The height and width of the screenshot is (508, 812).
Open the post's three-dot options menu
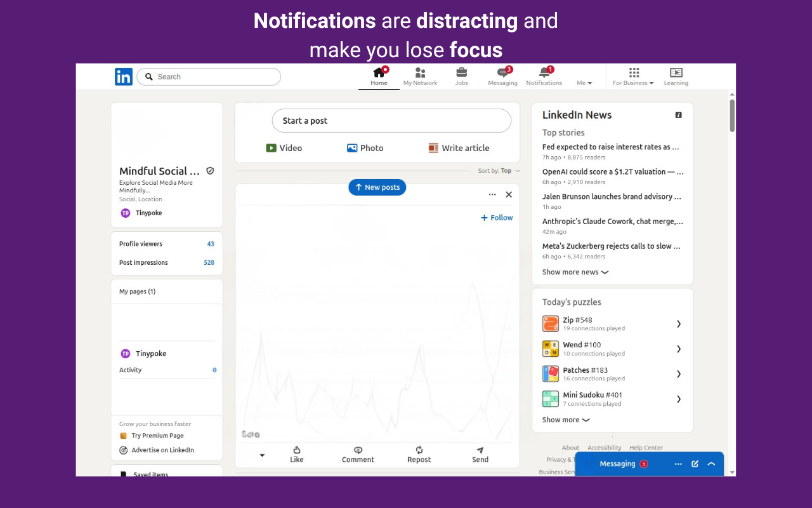[x=492, y=195]
